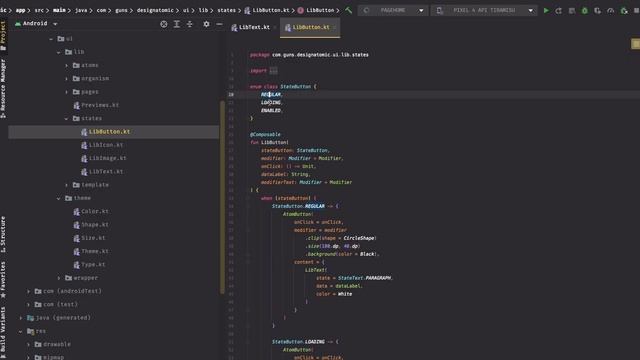Screen dimensions: 640x360
Task: Toggle the Structure tool window
Action: [3, 234]
